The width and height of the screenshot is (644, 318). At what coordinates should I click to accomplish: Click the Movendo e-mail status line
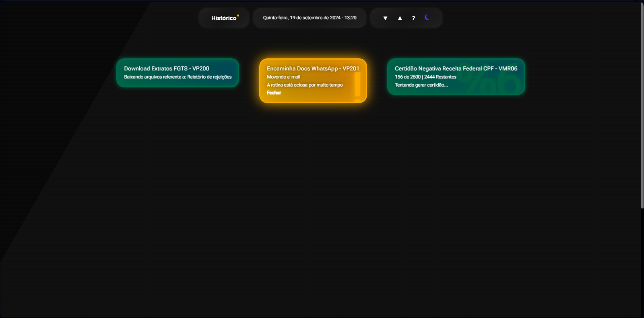[x=283, y=77]
